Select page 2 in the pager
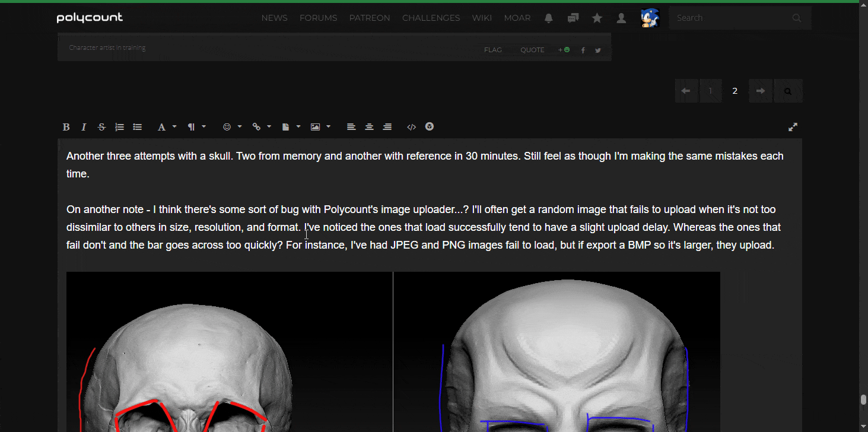This screenshot has width=868, height=432. click(735, 91)
